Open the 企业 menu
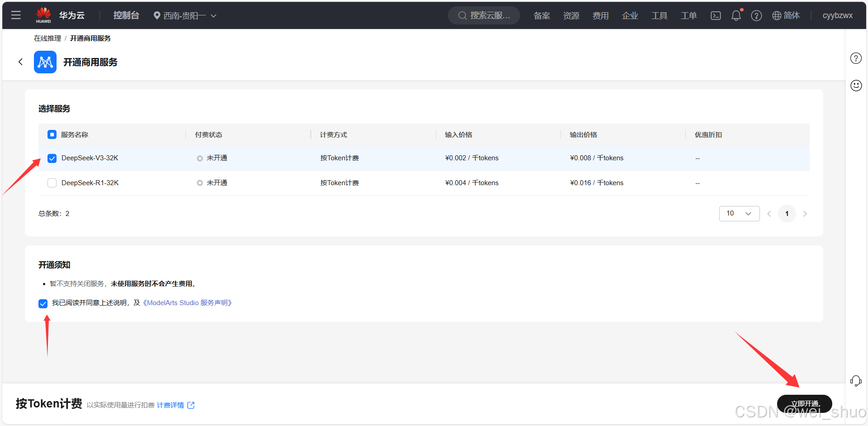This screenshot has width=868, height=426. tap(630, 15)
